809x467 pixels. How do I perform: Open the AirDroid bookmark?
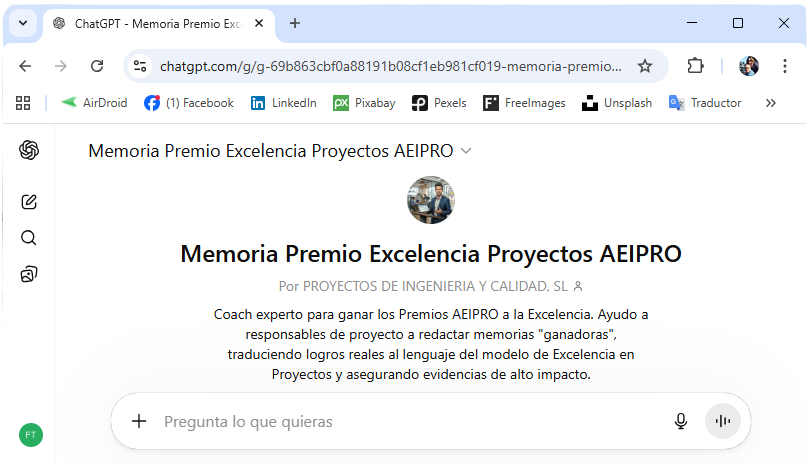click(x=94, y=103)
